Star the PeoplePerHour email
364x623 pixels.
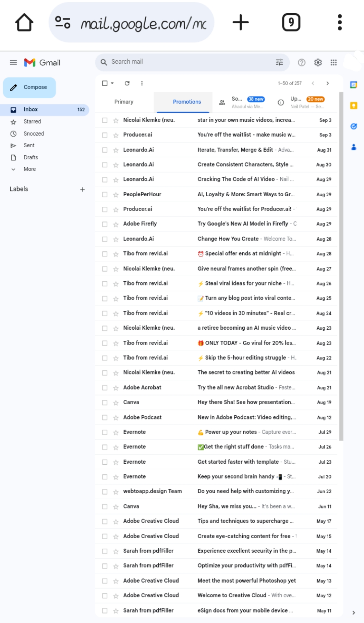tap(116, 195)
